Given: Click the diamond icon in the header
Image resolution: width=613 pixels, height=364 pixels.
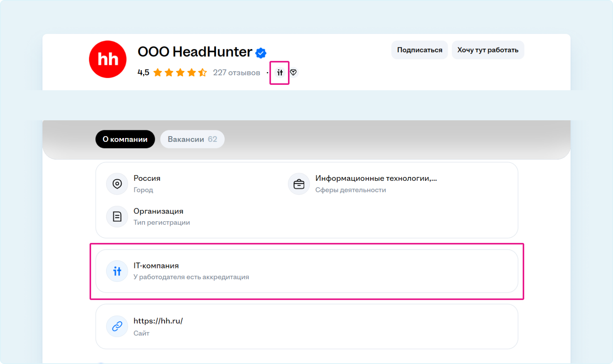Looking at the screenshot, I should [x=293, y=72].
